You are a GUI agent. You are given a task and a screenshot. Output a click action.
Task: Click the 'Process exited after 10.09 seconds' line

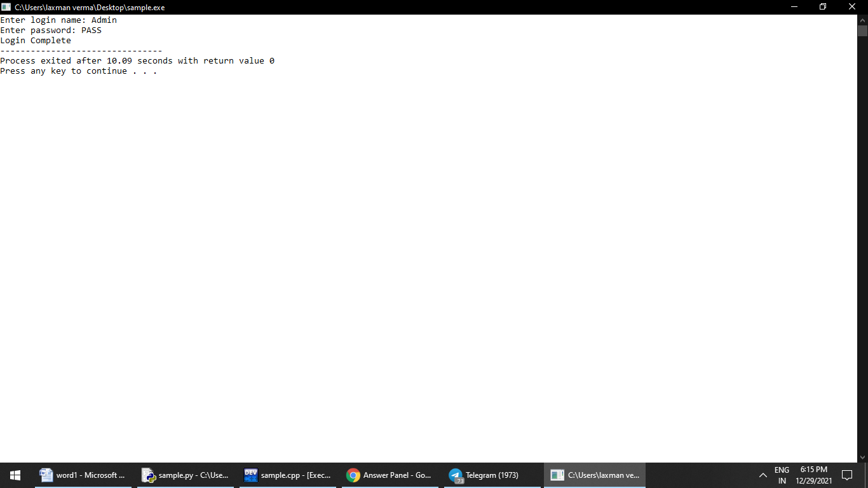(x=137, y=60)
